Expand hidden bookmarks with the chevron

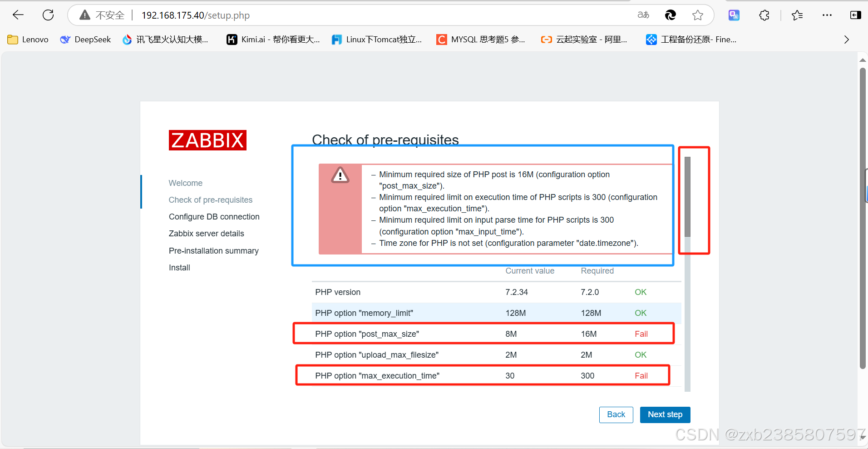847,39
